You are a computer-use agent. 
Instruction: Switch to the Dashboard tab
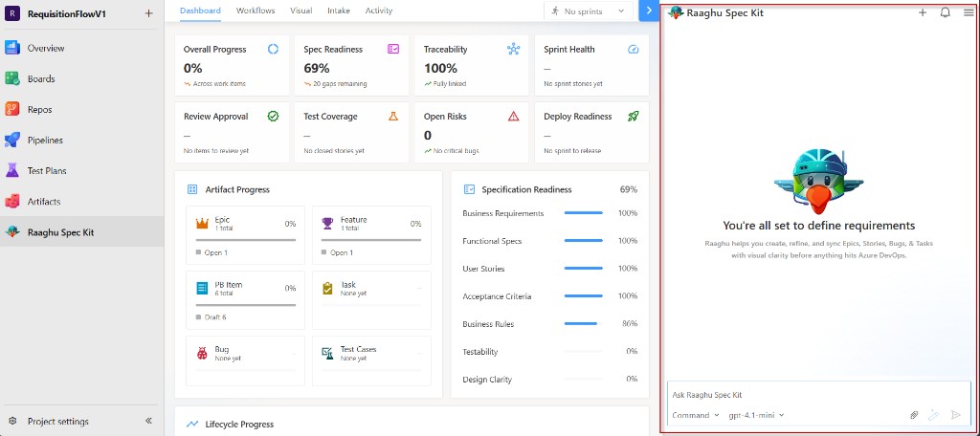point(200,11)
